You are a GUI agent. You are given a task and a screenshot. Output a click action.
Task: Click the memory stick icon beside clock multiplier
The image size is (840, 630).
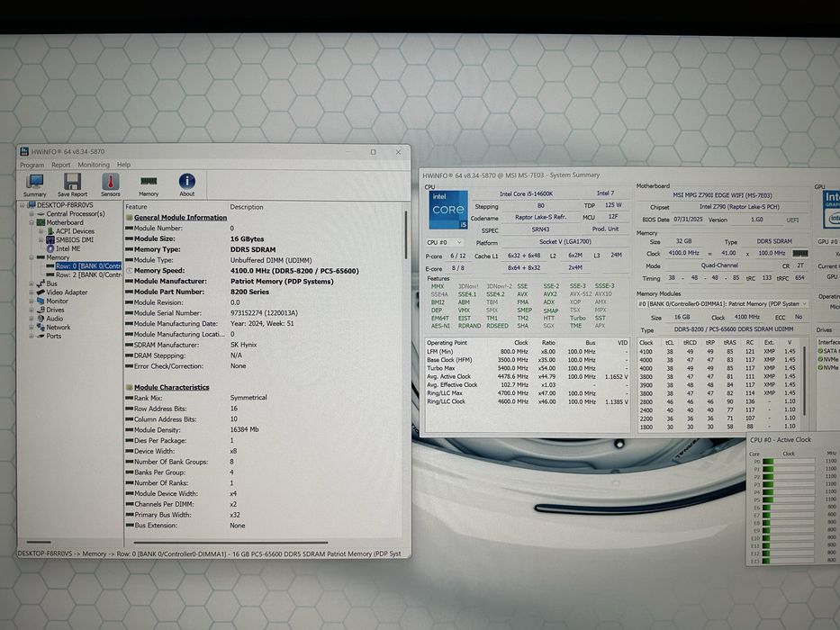tap(799, 253)
